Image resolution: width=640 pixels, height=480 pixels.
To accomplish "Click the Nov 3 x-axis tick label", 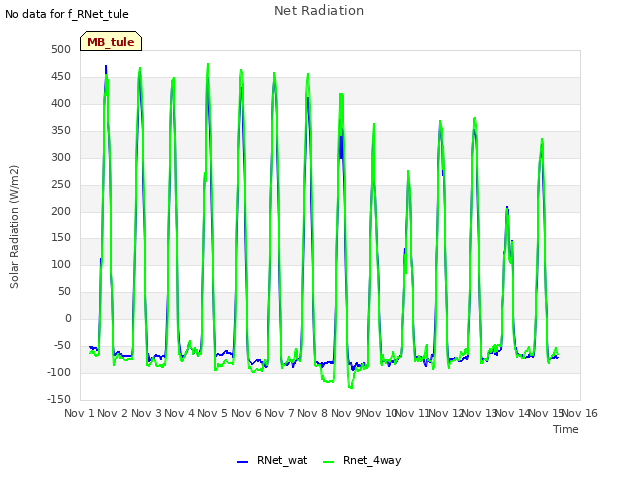I will [x=146, y=413].
